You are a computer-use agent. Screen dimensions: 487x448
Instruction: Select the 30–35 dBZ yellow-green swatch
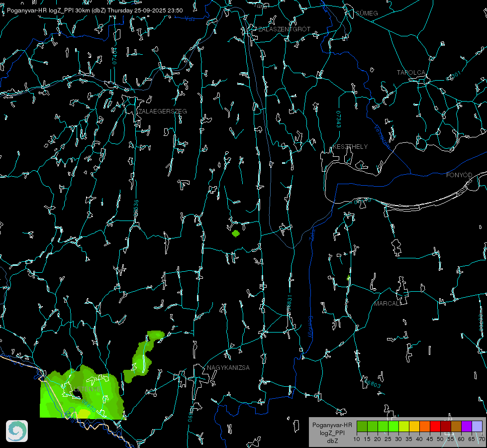[x=404, y=426]
